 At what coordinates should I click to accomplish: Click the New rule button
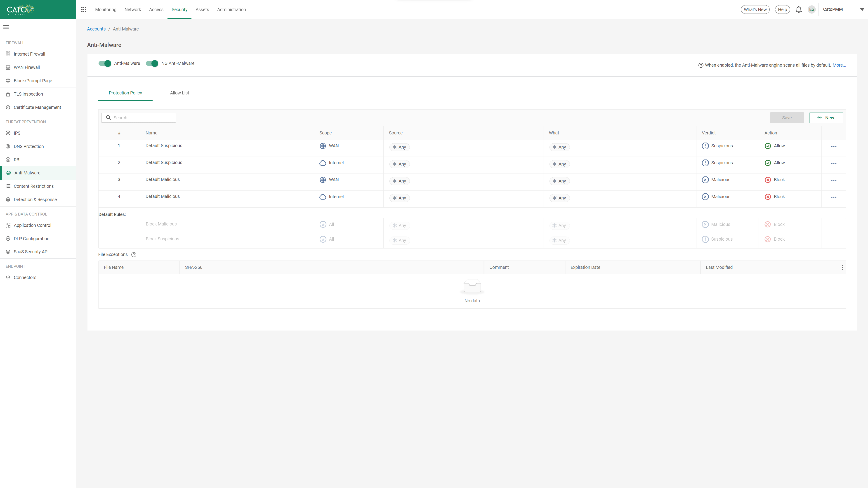tap(826, 117)
